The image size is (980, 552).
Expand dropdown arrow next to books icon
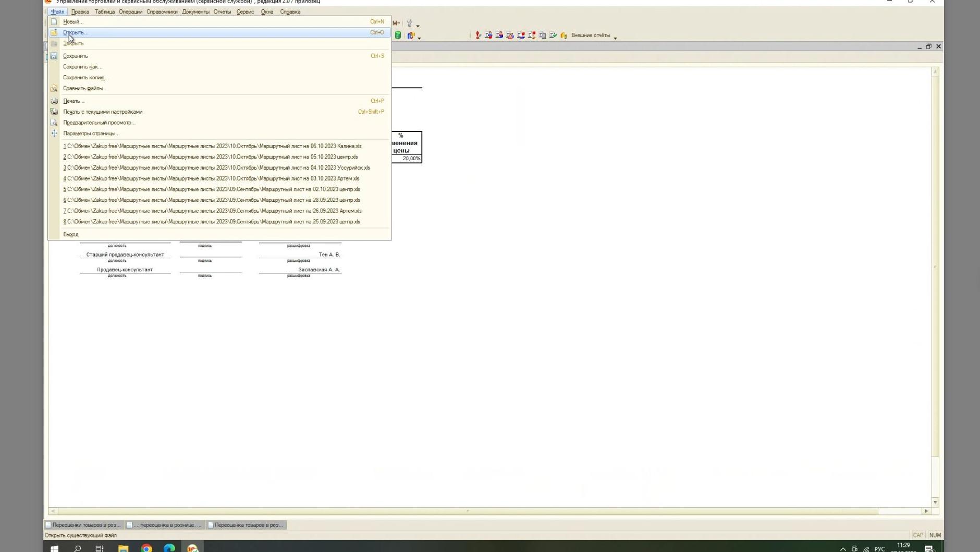(419, 38)
